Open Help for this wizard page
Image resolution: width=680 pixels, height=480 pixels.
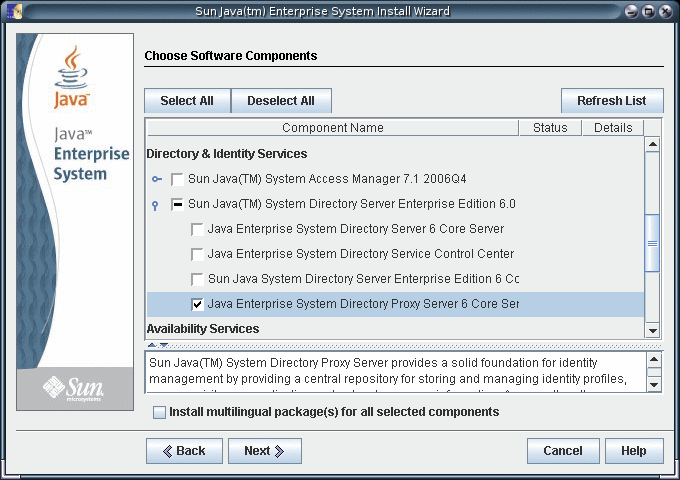coord(634,451)
